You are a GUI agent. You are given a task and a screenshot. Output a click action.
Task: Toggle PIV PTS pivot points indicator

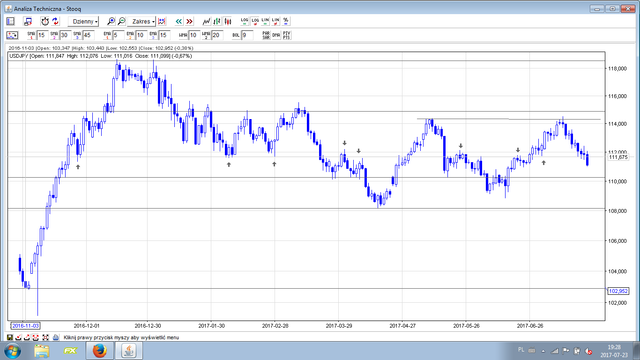(x=287, y=36)
